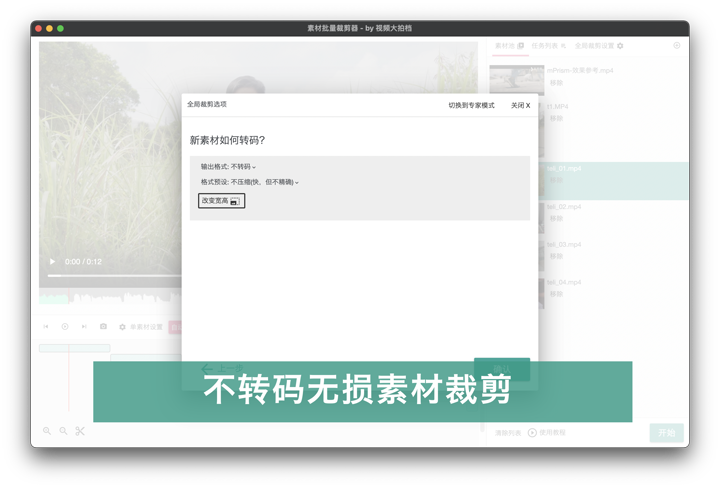The width and height of the screenshot is (720, 488).
Task: Click the 改变宽高 button in the dialog
Action: point(221,201)
